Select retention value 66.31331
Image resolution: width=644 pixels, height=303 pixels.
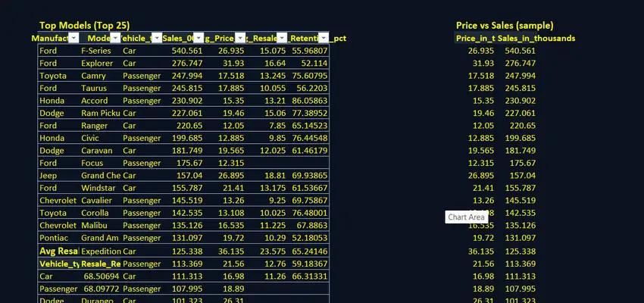pyautogui.click(x=308, y=276)
